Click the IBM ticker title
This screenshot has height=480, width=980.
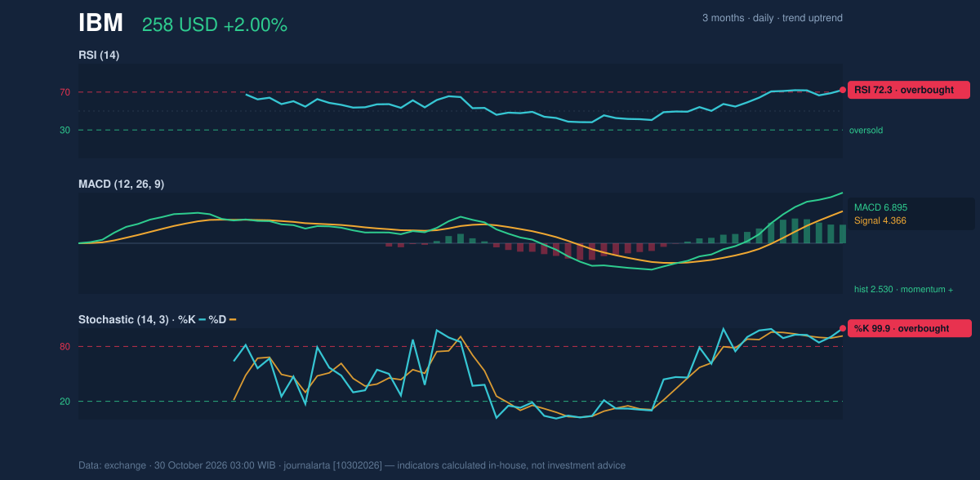pyautogui.click(x=100, y=23)
